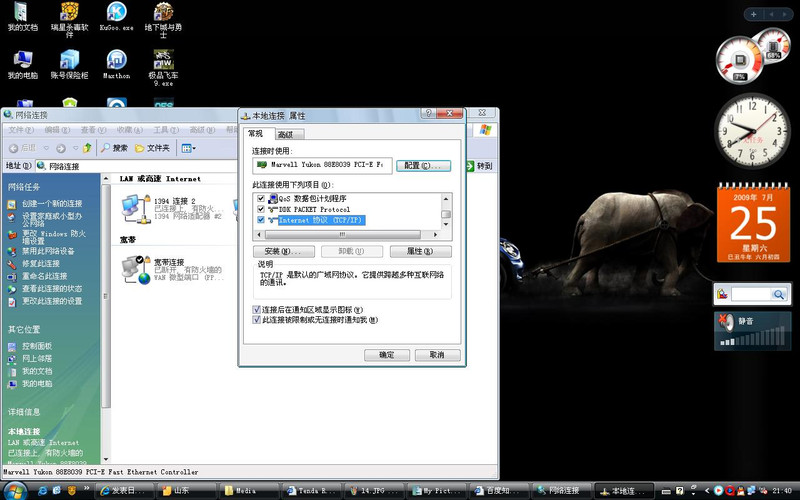Open the 工具 menu in Network Connections
Screen dimensions: 800x500
(x=163, y=130)
